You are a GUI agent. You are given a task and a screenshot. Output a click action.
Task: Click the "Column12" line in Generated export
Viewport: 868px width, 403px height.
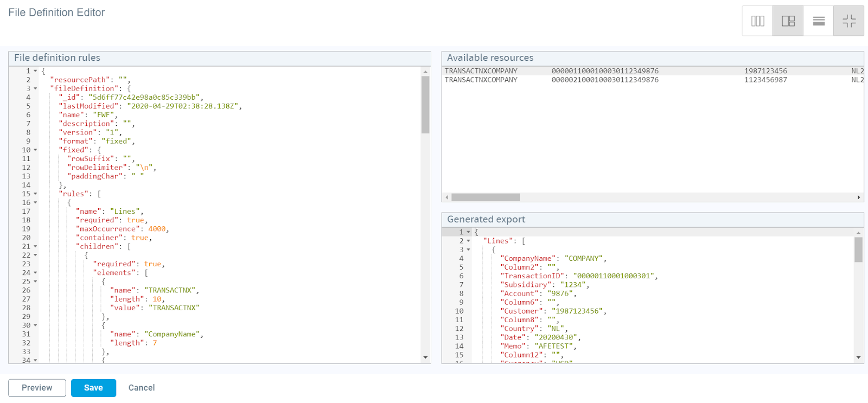pyautogui.click(x=532, y=355)
